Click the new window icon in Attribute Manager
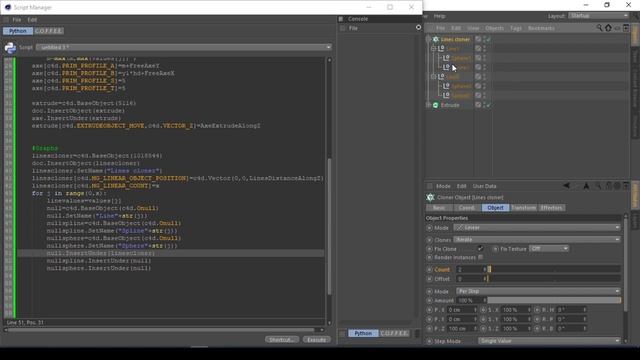 (x=626, y=186)
